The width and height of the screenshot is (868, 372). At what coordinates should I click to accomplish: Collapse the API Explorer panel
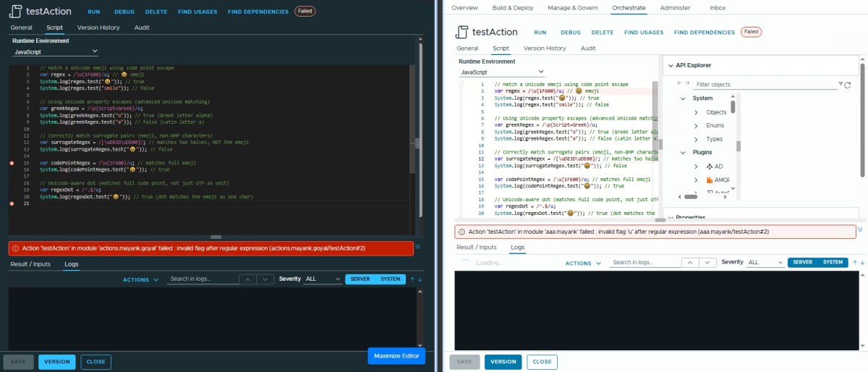(671, 65)
